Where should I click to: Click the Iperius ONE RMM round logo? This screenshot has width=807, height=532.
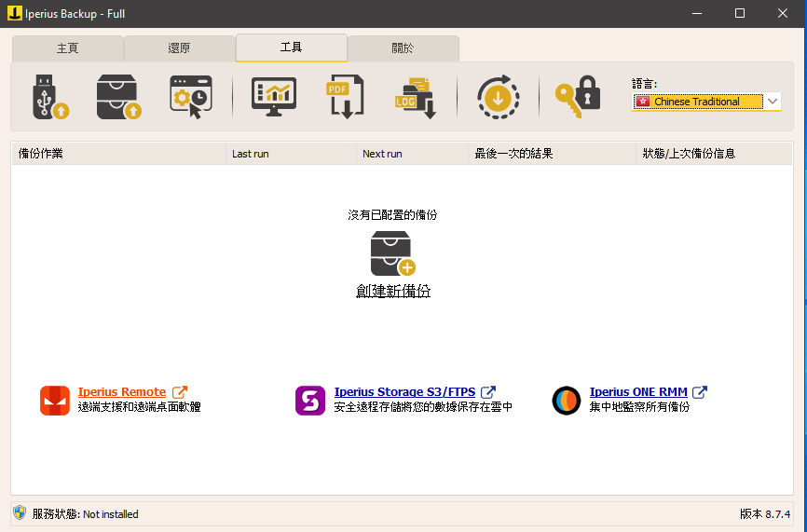click(567, 400)
